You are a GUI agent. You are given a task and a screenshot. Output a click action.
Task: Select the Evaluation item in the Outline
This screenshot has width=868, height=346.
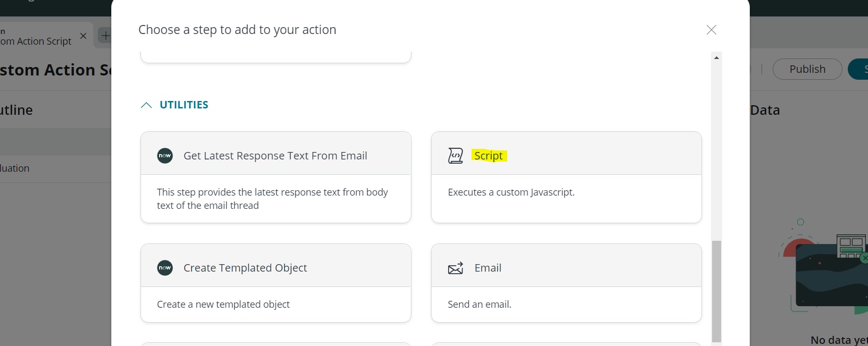pos(14,168)
